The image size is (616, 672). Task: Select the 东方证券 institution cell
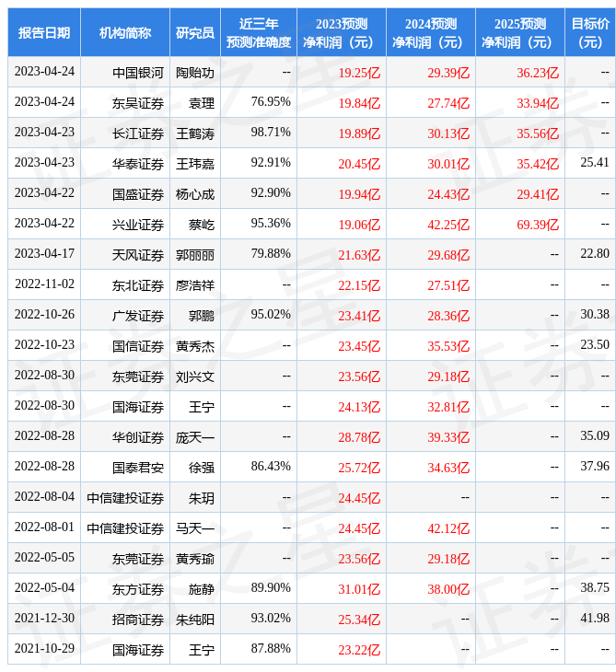click(x=138, y=590)
